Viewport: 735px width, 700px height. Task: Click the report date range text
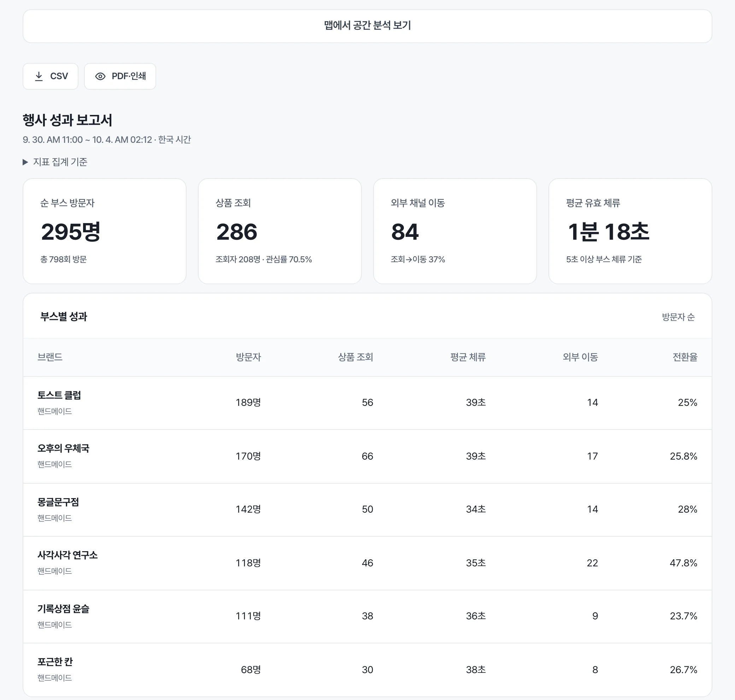[x=107, y=140]
